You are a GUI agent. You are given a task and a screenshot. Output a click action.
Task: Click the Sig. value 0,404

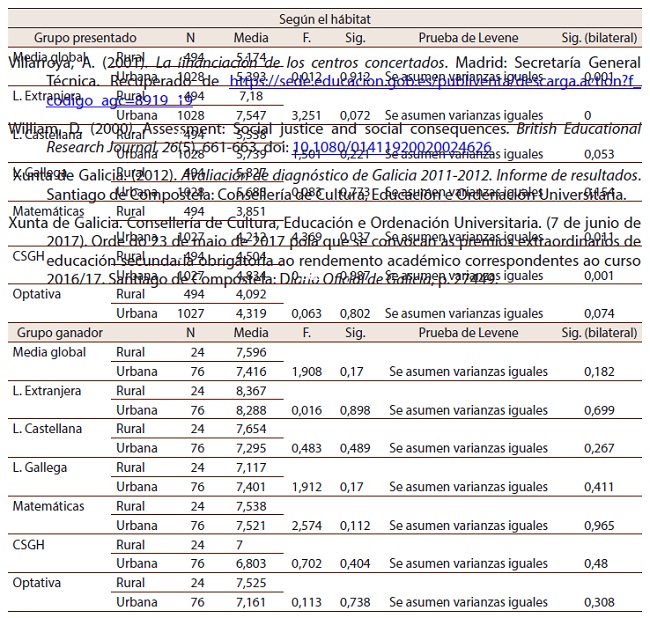pyautogui.click(x=355, y=563)
